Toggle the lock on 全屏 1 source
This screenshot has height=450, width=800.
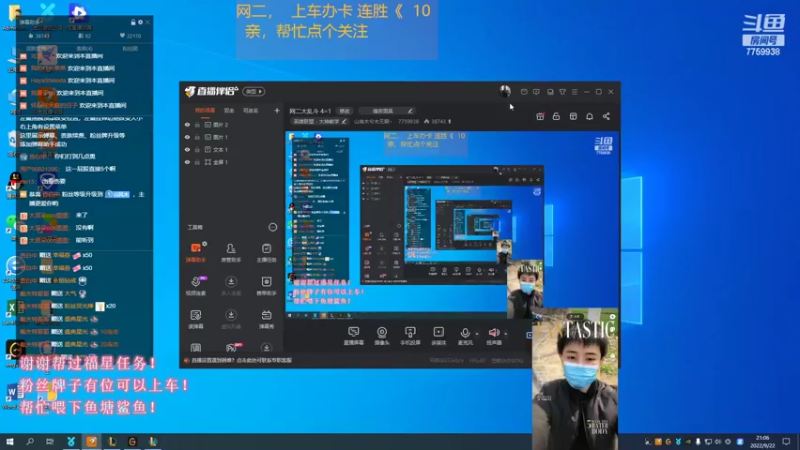point(197,162)
